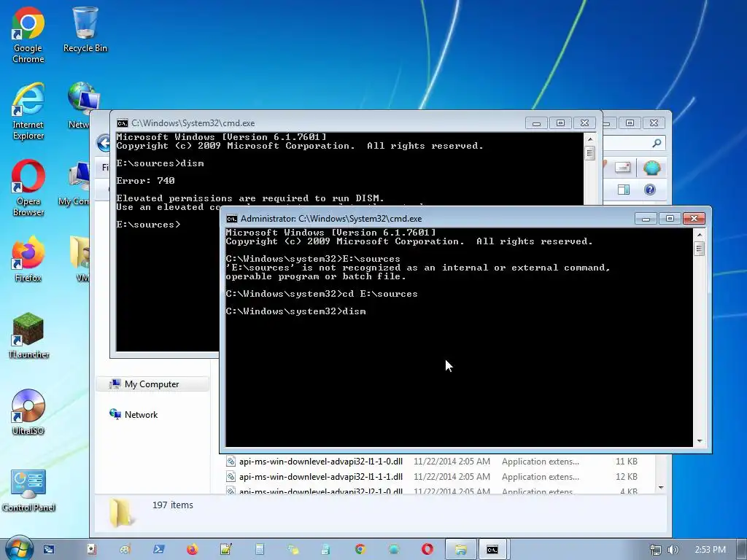Open Notepad++ from the taskbar

point(226,550)
